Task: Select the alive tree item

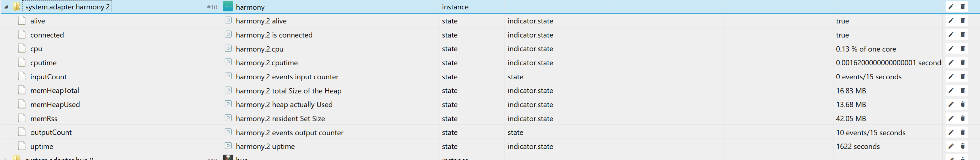Action: 38,21
